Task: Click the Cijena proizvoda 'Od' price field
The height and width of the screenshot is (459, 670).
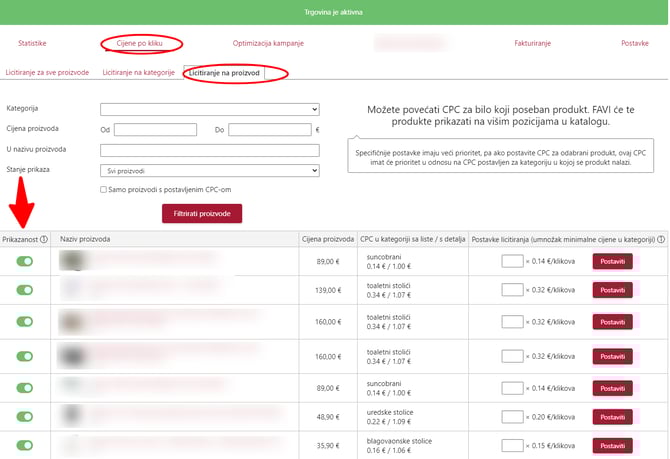Action: click(x=155, y=130)
